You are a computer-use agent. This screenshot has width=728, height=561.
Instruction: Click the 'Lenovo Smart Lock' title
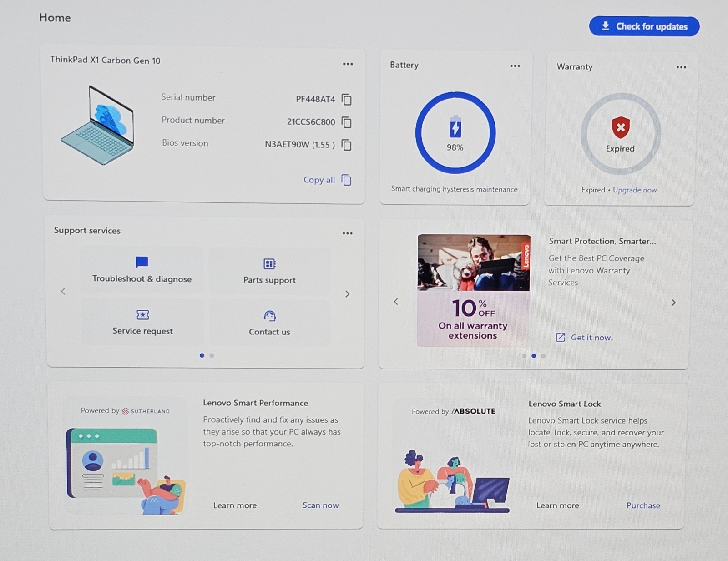pyautogui.click(x=565, y=404)
